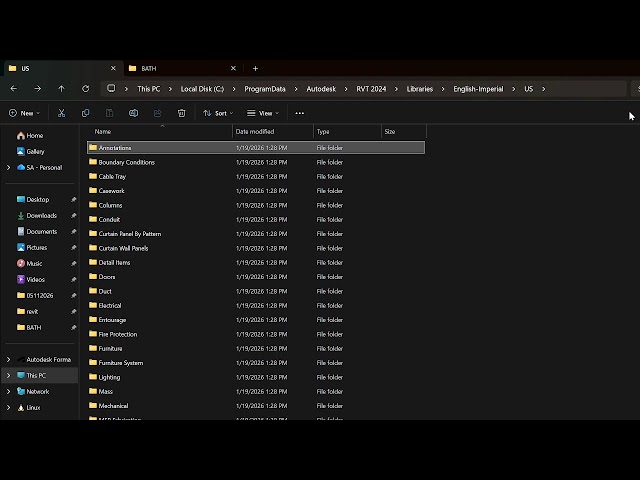Sort by the Name column header
640x480 pixels.
click(x=159, y=131)
